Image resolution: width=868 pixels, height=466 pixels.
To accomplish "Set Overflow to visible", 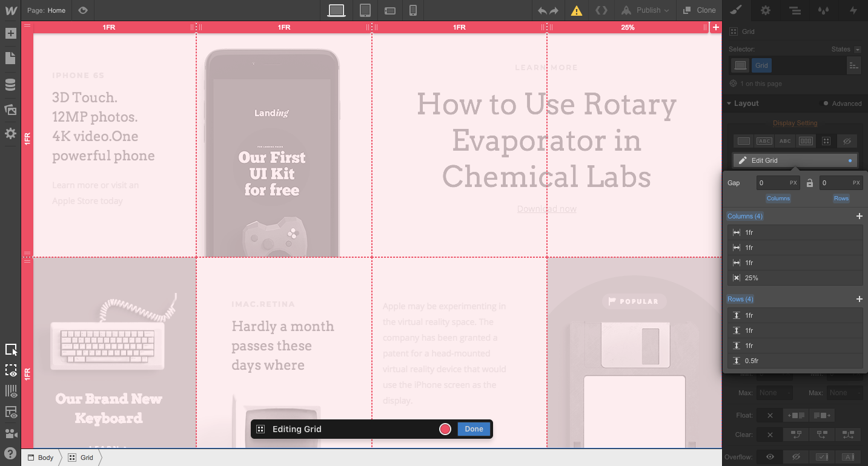I will [770, 457].
